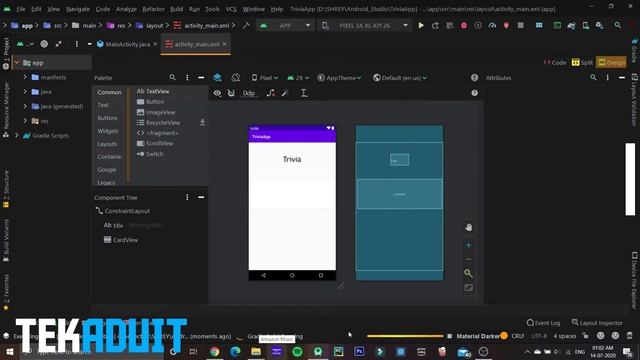This screenshot has height=360, width=640.
Task: Stop the running app with the stop icon
Action: click(520, 25)
